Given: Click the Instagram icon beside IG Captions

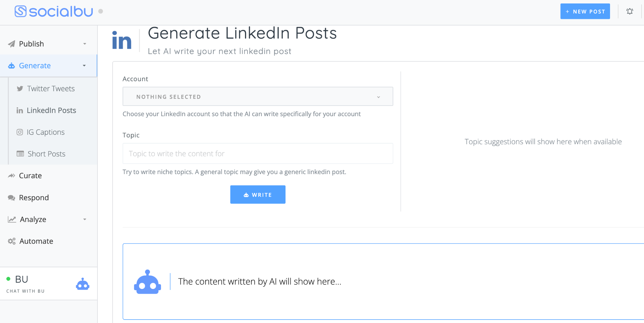Looking at the screenshot, I should tap(20, 132).
